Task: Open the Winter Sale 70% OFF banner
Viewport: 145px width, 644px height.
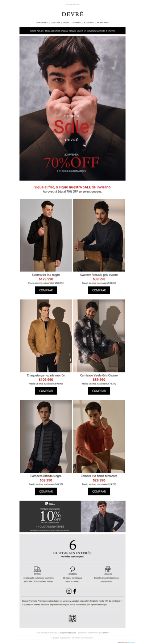Action: point(72,108)
